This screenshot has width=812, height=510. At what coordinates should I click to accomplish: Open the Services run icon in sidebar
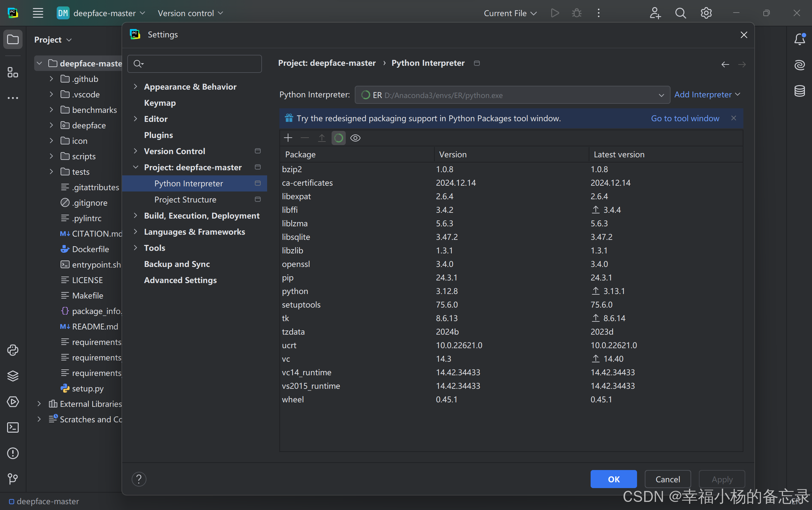click(13, 402)
